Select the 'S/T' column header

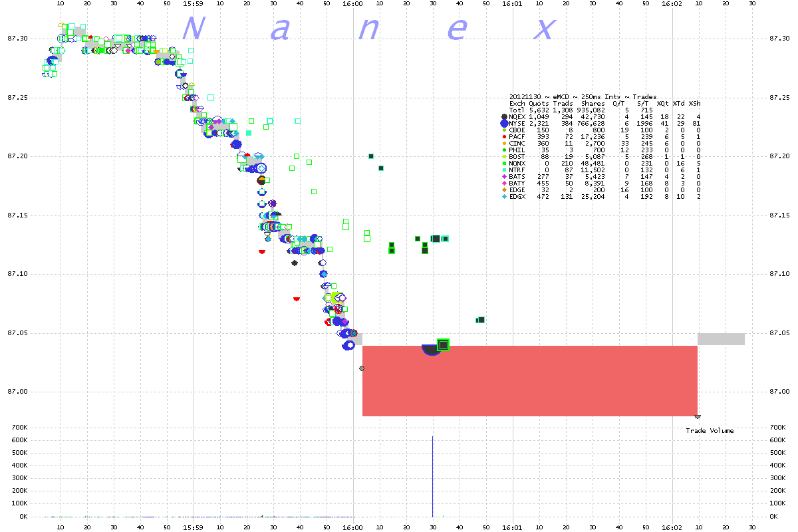tap(643, 104)
